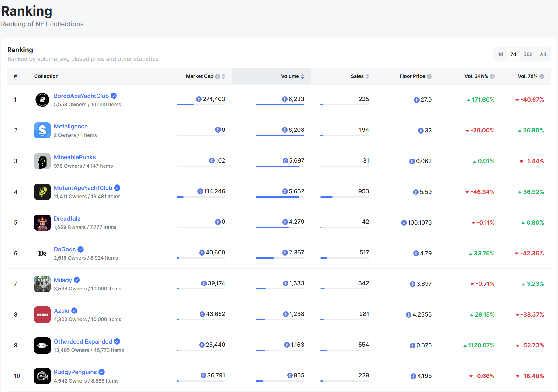Open the Otherdeed Expanded collection link
Image resolution: width=558 pixels, height=392 pixels.
click(x=83, y=341)
